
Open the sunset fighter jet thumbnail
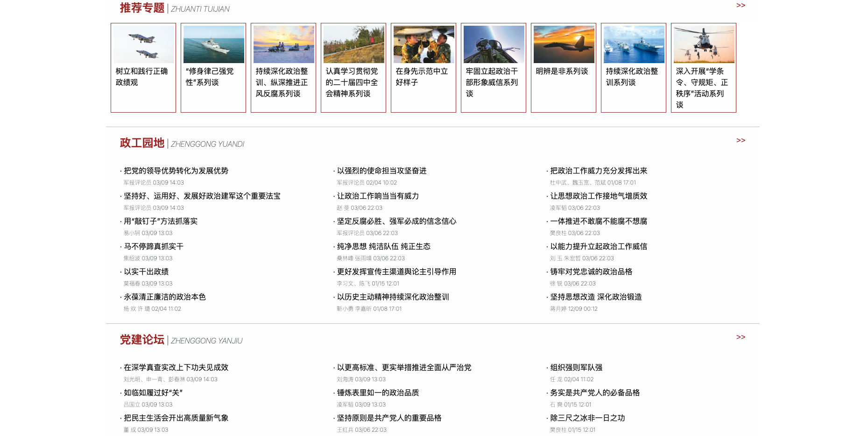click(x=564, y=44)
